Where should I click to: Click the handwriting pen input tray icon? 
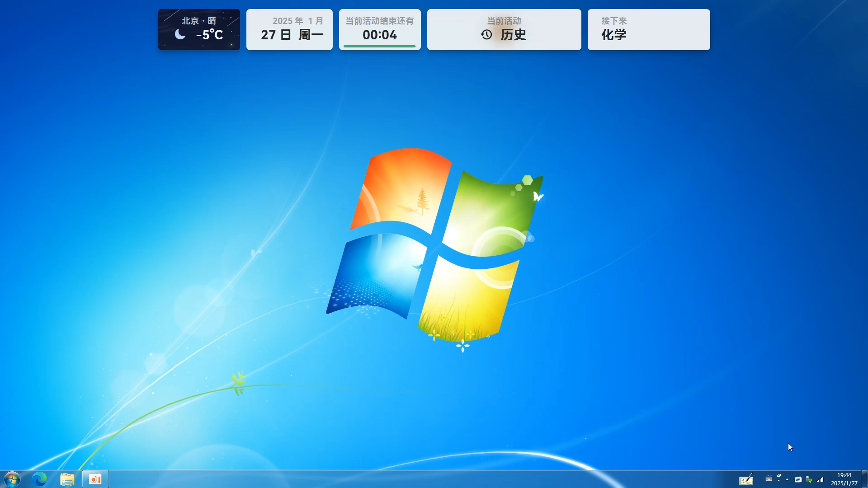pos(746,479)
